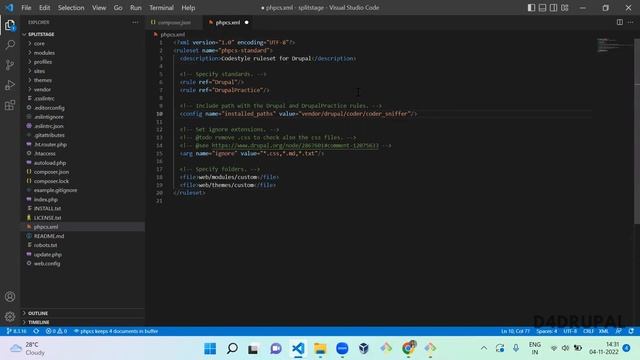Open the Run and Debug view
The image size is (640, 360).
click(10, 85)
